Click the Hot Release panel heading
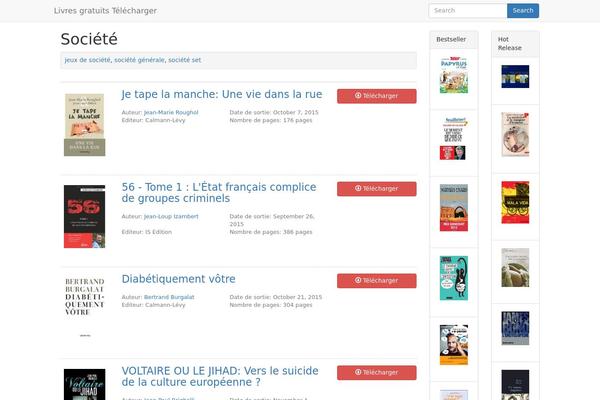The height and width of the screenshot is (400, 600). pos(510,44)
